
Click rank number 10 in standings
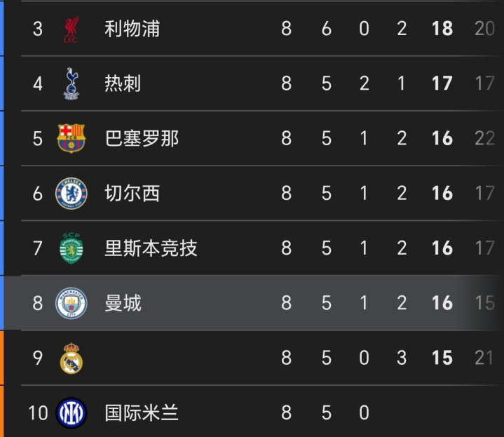[38, 412]
